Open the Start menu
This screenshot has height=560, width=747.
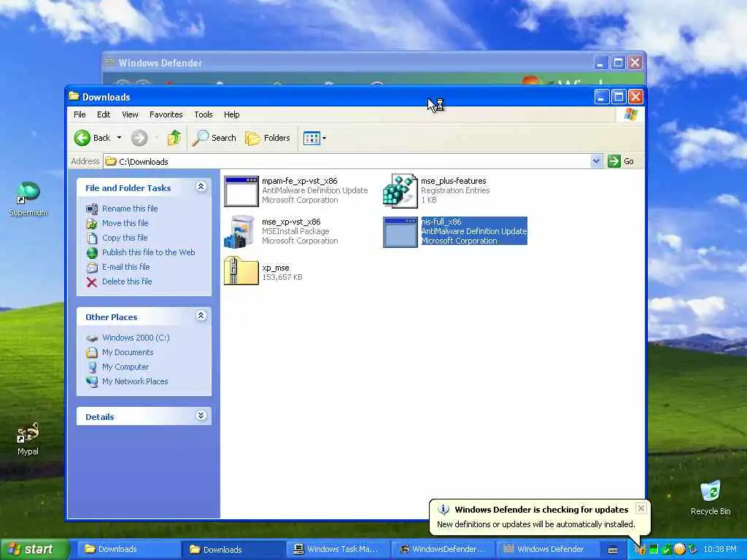point(34,549)
